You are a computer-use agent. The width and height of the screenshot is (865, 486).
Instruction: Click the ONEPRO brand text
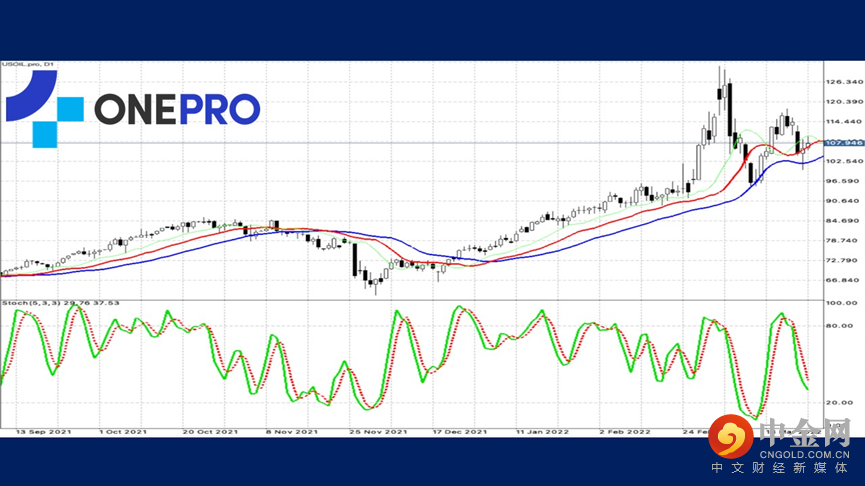coord(177,109)
